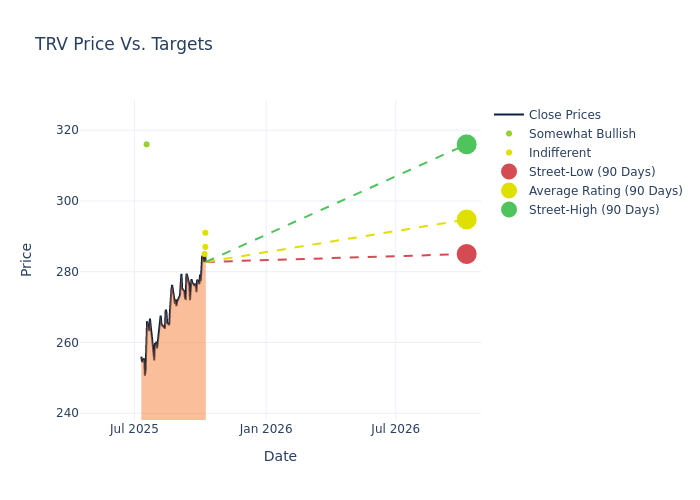
Task: Click the yellow Average Rating marker at chart end
Action: 466,219
